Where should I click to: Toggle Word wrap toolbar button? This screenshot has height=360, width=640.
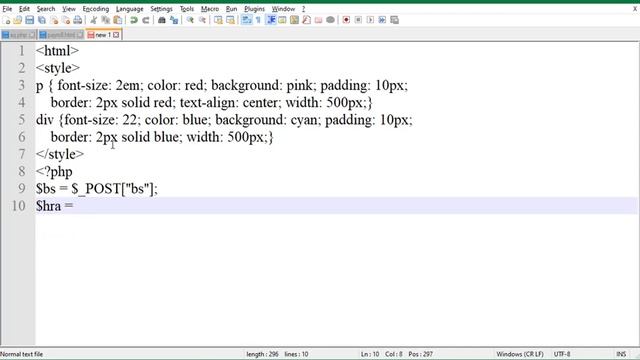(247, 20)
